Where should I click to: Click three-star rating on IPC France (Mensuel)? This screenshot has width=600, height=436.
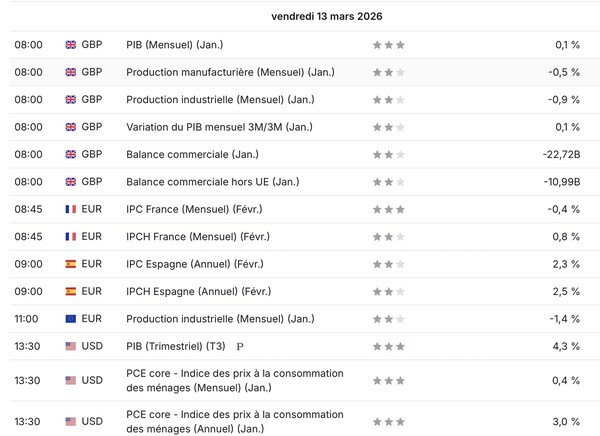(x=389, y=209)
